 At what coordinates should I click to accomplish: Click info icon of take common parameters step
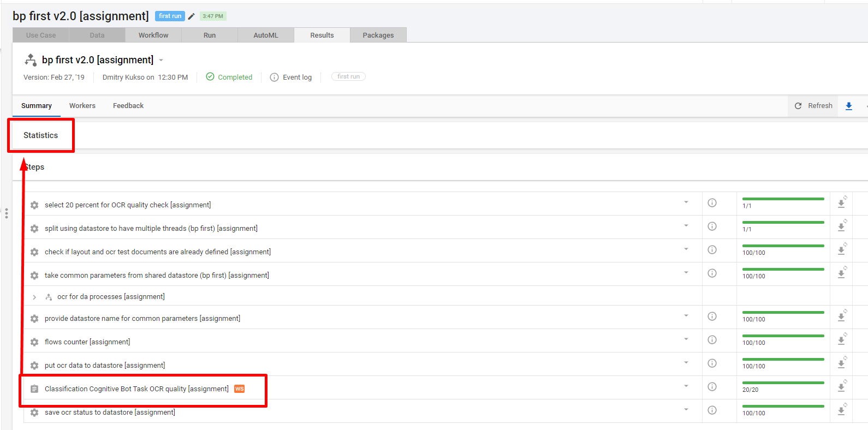click(712, 273)
